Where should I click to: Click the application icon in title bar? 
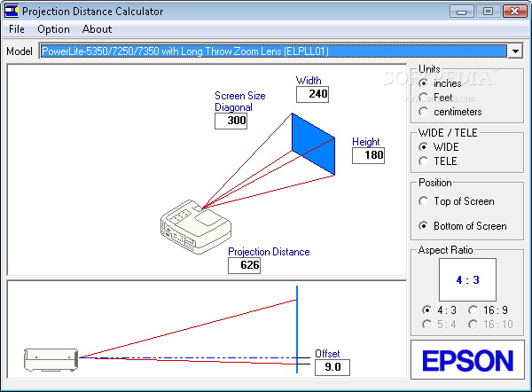point(12,11)
